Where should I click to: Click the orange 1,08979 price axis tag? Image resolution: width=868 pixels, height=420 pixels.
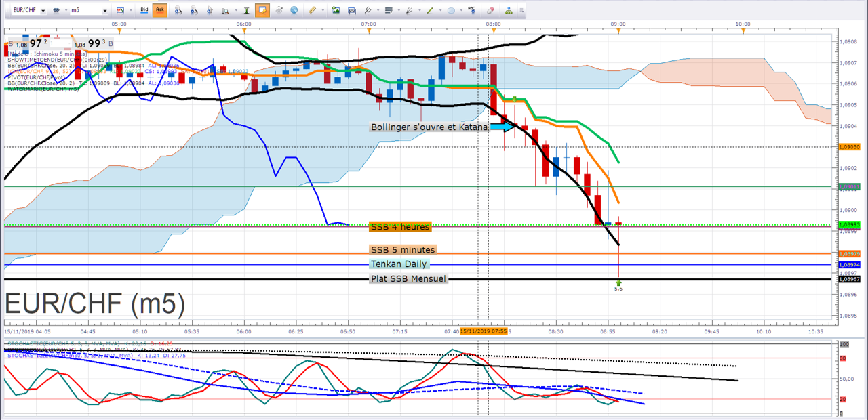coord(850,254)
